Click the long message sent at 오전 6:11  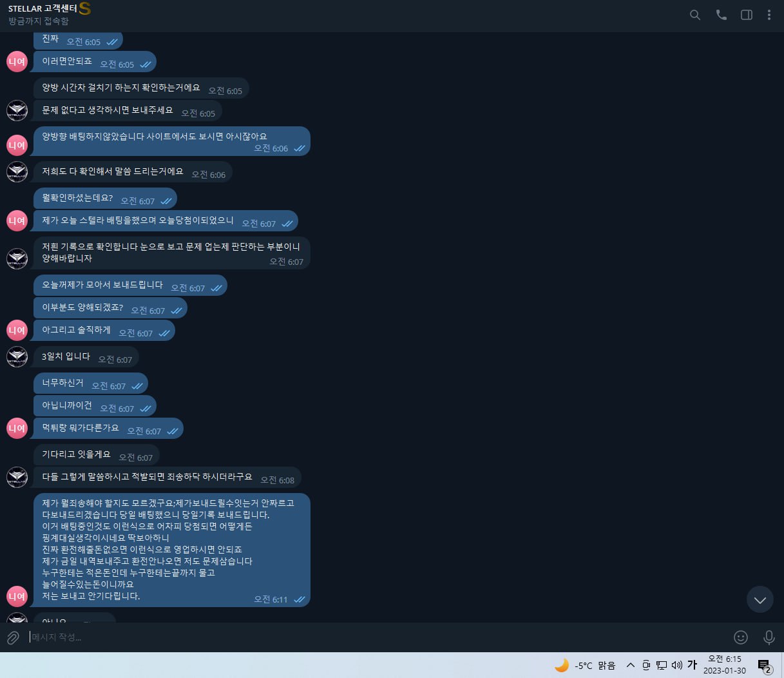(x=172, y=550)
